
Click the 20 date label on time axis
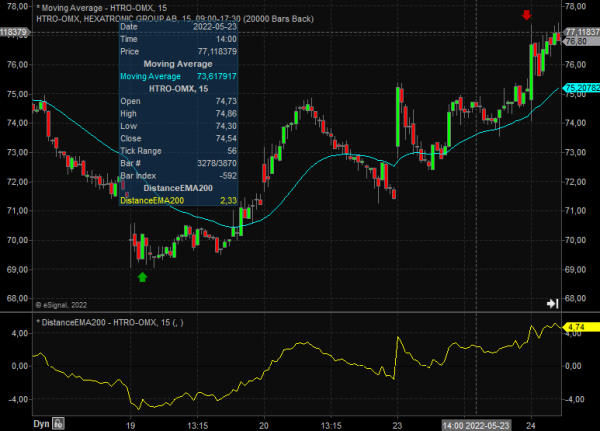click(264, 425)
